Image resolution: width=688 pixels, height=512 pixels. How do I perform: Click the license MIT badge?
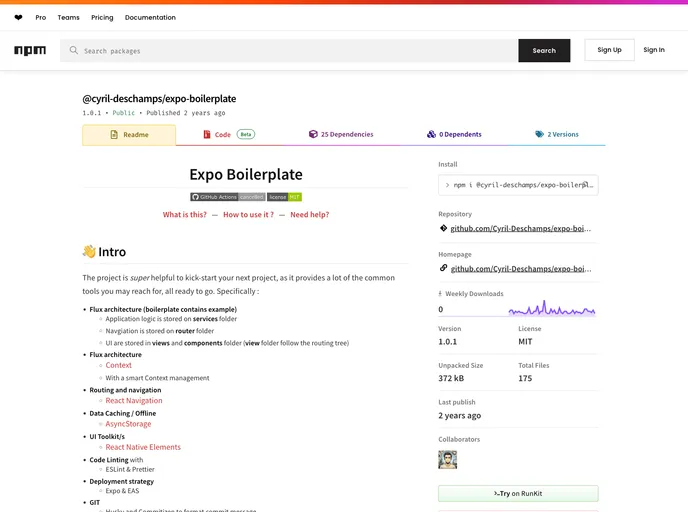tap(284, 197)
